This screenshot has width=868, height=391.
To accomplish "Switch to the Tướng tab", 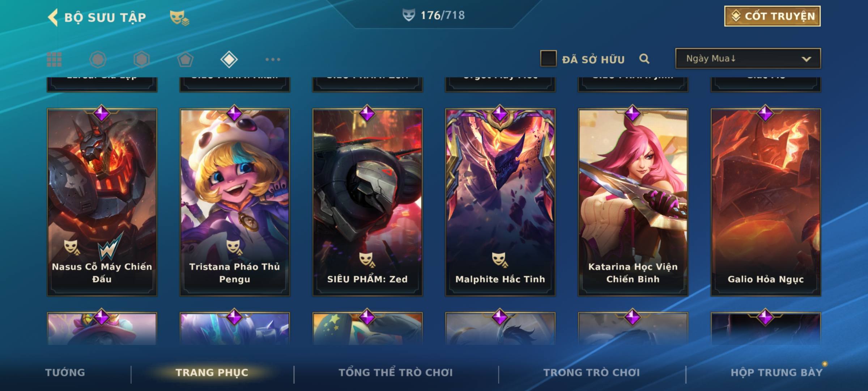I will click(65, 373).
